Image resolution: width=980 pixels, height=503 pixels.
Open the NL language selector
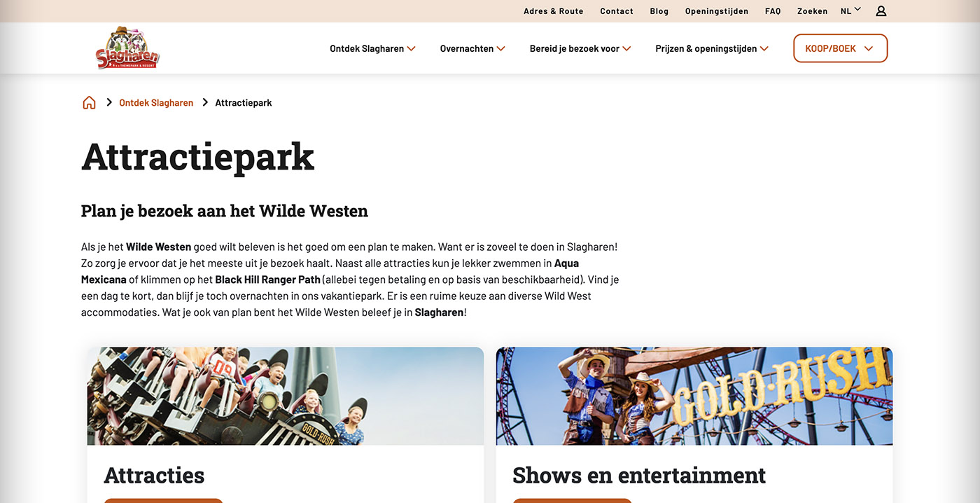(x=850, y=11)
